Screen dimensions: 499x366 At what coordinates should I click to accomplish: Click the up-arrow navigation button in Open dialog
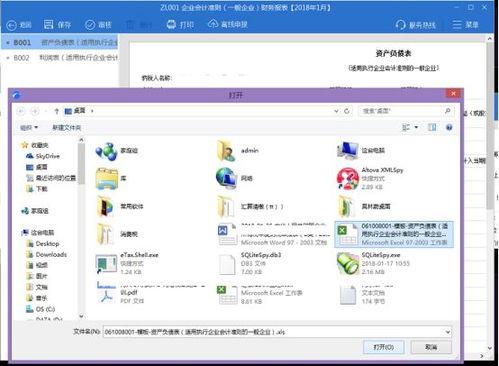point(56,111)
